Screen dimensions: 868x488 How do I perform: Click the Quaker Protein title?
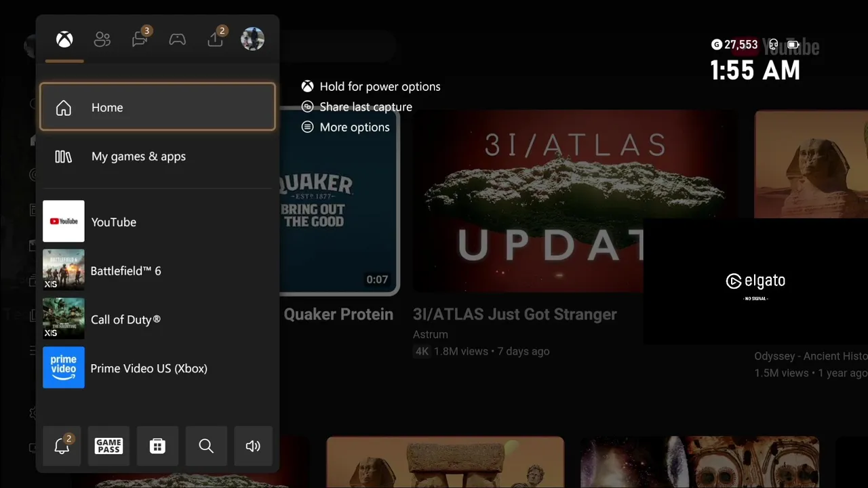pyautogui.click(x=338, y=314)
